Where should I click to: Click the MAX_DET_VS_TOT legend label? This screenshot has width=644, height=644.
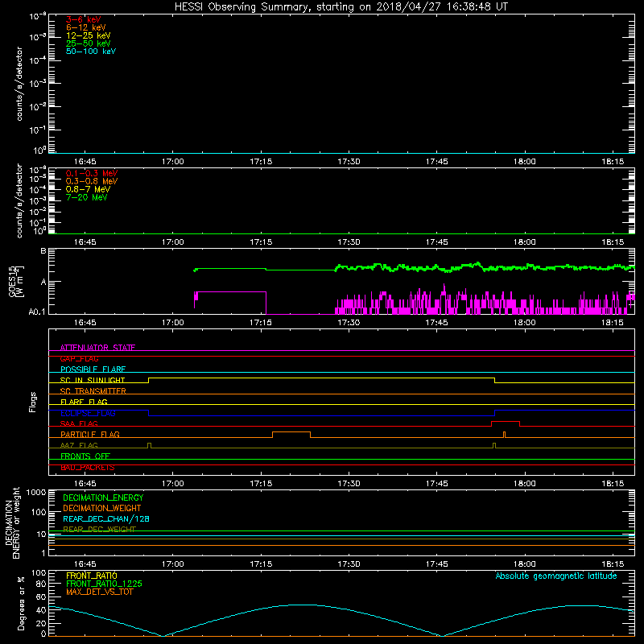point(99,592)
